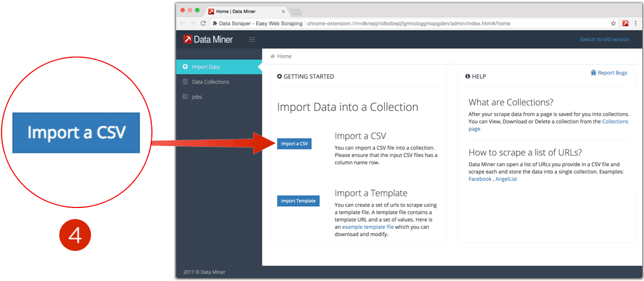Click the 'Import a CSV' section heading
Viewport: 644px width, 281px height.
(x=361, y=136)
